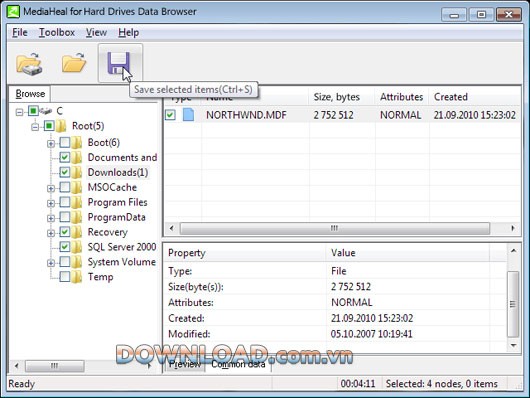Click the Downloads(1) folder icon
Viewport: 530px width, 398px height.
tap(77, 172)
